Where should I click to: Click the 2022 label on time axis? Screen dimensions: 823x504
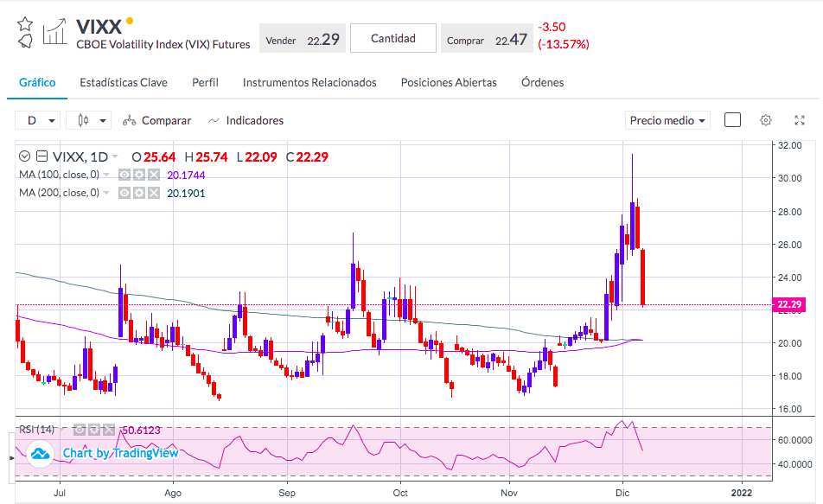pyautogui.click(x=742, y=493)
